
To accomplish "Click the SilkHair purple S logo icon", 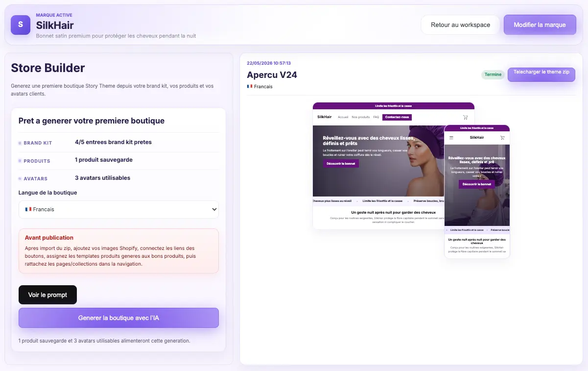I will 21,25.
